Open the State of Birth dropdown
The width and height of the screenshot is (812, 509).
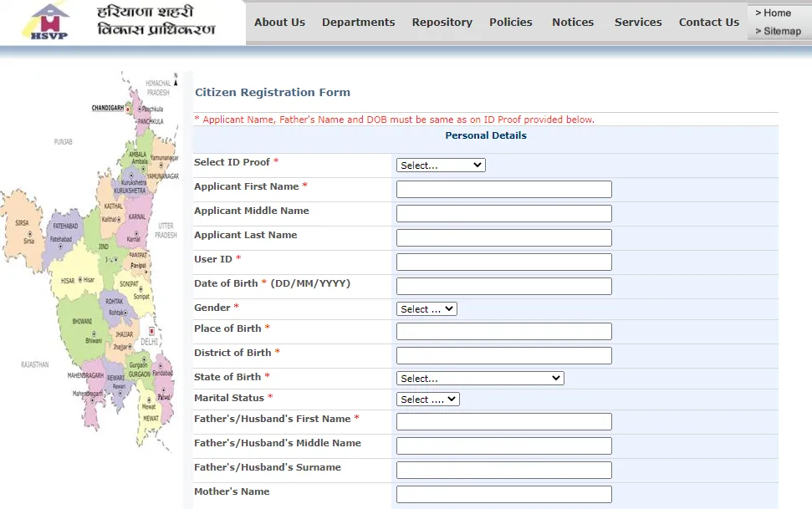(x=480, y=379)
